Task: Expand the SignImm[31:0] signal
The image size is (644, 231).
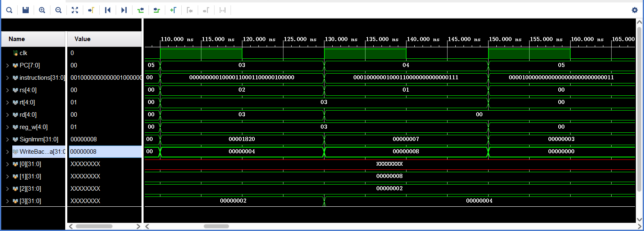Action: click(7, 139)
